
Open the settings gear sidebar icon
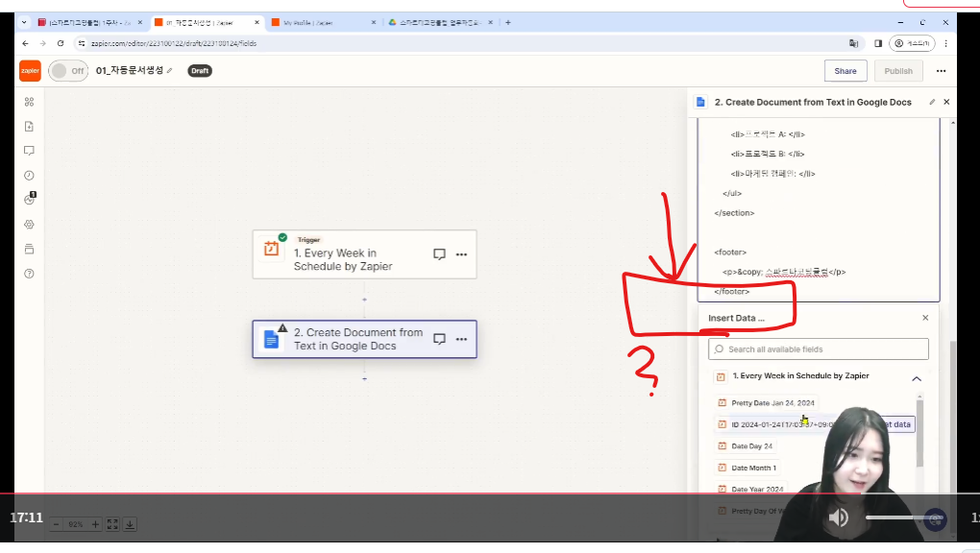tap(30, 225)
